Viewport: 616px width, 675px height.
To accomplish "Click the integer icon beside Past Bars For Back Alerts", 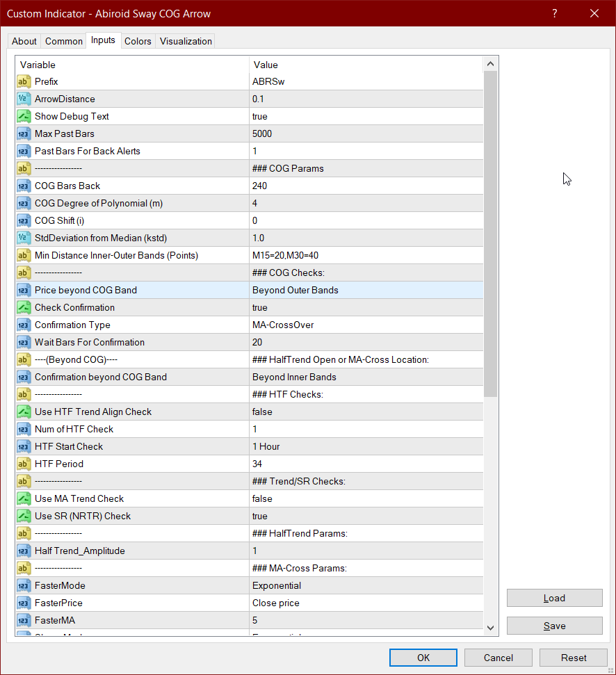I will point(24,151).
